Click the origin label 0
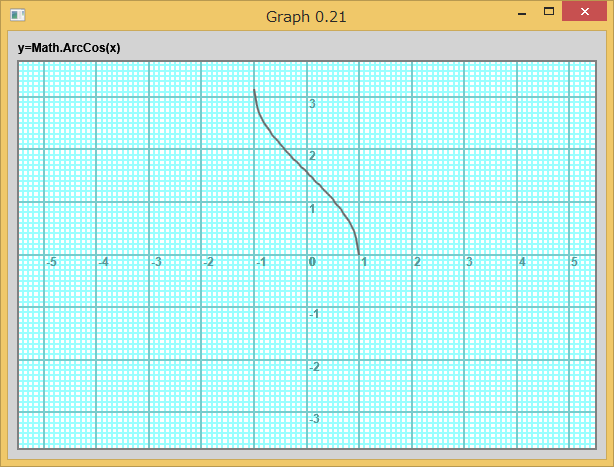Screen dimensions: 614x467 (x=312, y=262)
